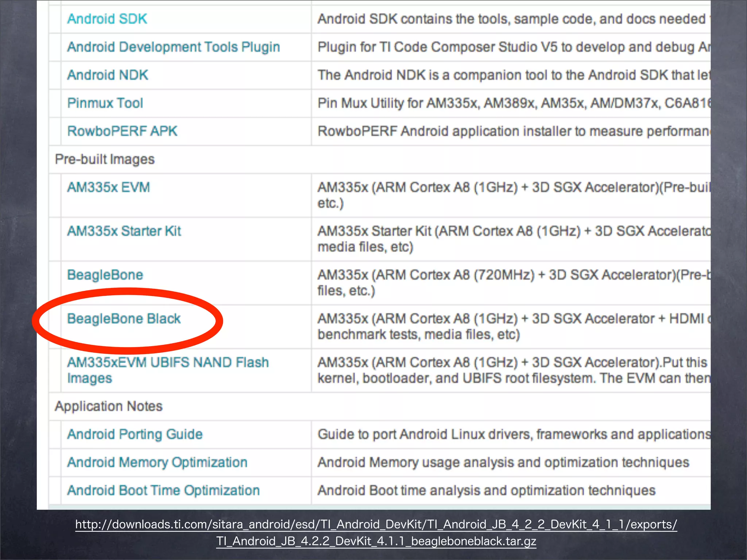Click the BeagleBone 720MHz description text
Image resolution: width=747 pixels, height=560 pixels.
pyautogui.click(x=514, y=283)
